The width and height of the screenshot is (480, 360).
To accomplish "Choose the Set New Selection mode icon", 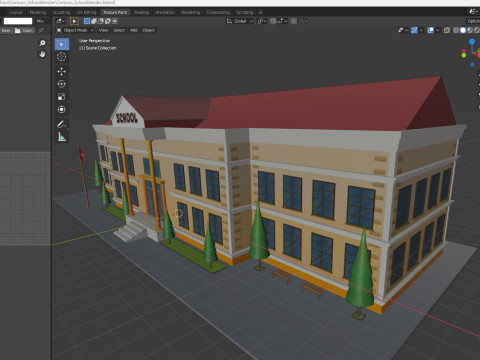I will [87, 21].
